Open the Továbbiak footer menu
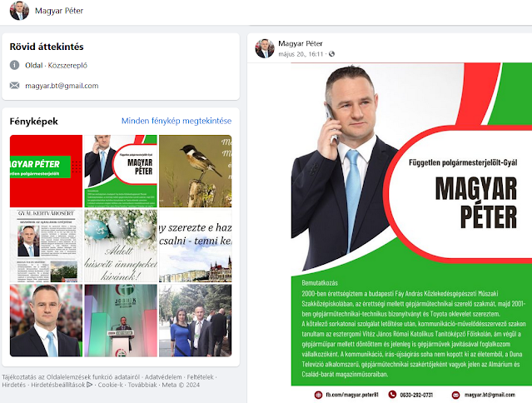 [x=142, y=385]
